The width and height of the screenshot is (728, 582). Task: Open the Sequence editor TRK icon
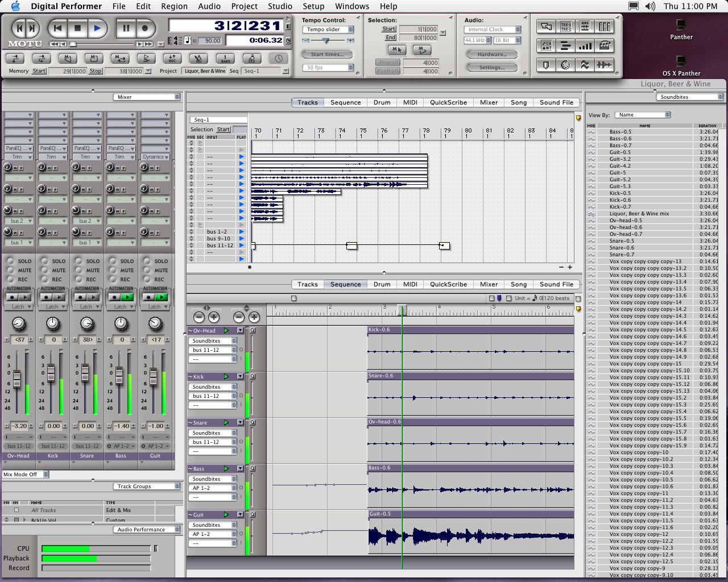(x=566, y=26)
